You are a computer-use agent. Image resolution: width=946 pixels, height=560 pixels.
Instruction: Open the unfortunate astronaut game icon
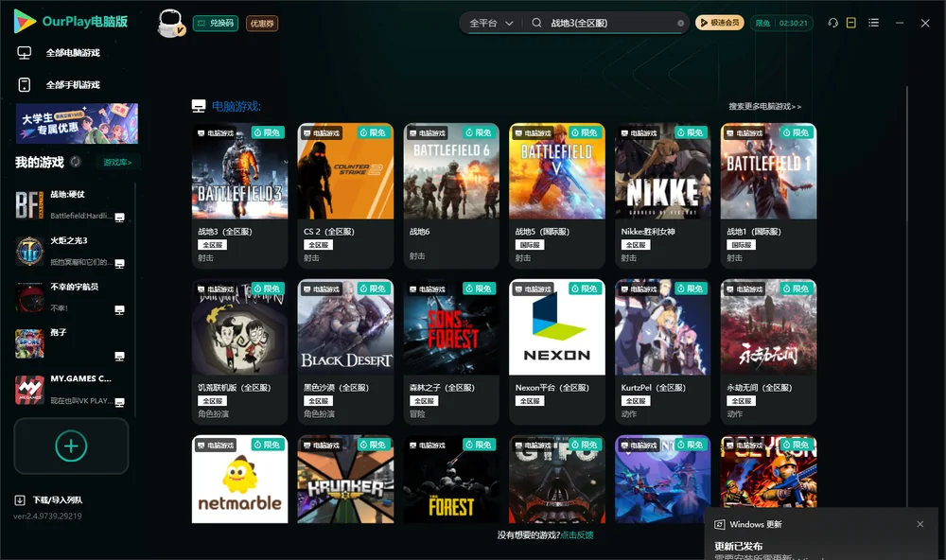(x=29, y=297)
